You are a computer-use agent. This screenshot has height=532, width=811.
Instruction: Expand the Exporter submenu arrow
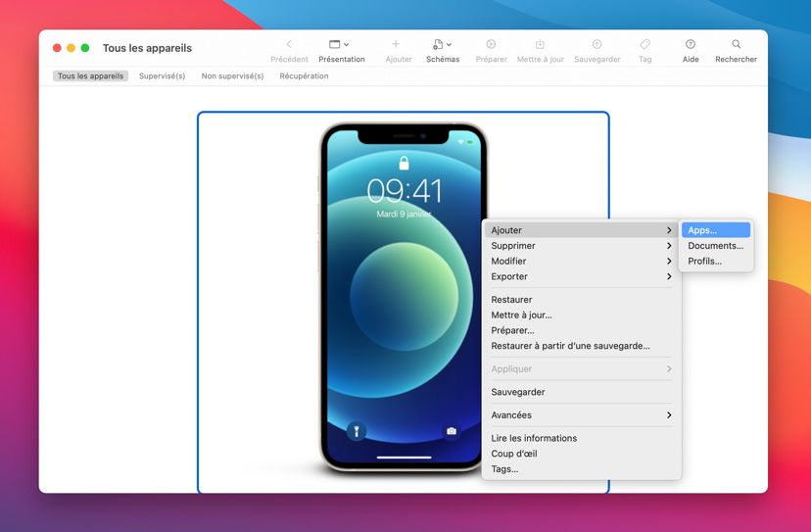pos(669,277)
